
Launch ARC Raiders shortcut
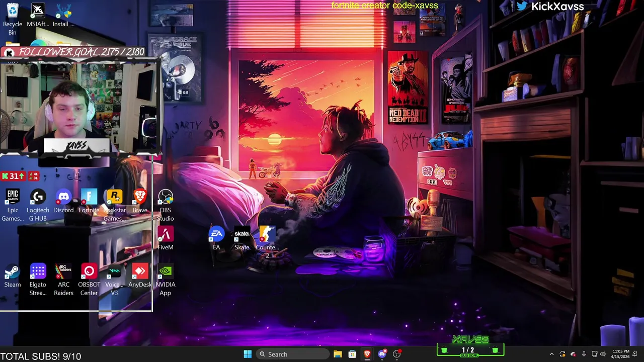63,280
